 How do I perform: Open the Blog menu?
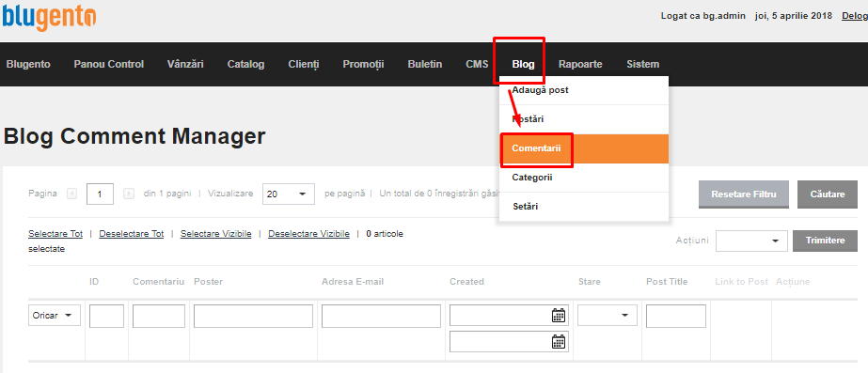523,64
